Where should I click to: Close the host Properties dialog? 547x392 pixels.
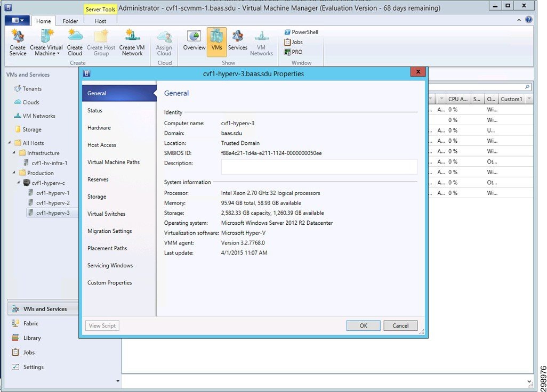tap(418, 71)
